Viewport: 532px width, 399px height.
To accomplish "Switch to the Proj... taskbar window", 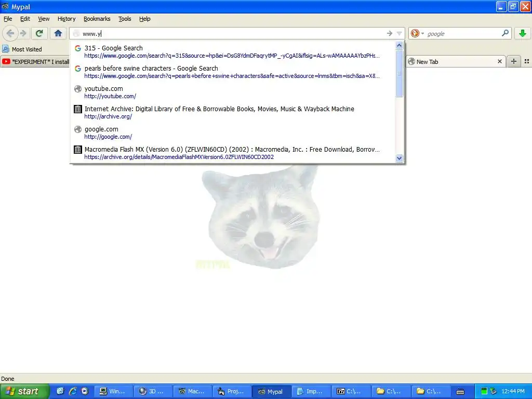I will pos(232,391).
